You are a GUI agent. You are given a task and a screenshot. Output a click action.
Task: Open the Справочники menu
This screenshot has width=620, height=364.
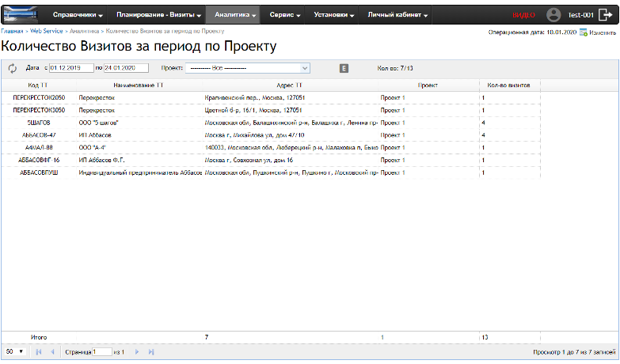coord(78,15)
